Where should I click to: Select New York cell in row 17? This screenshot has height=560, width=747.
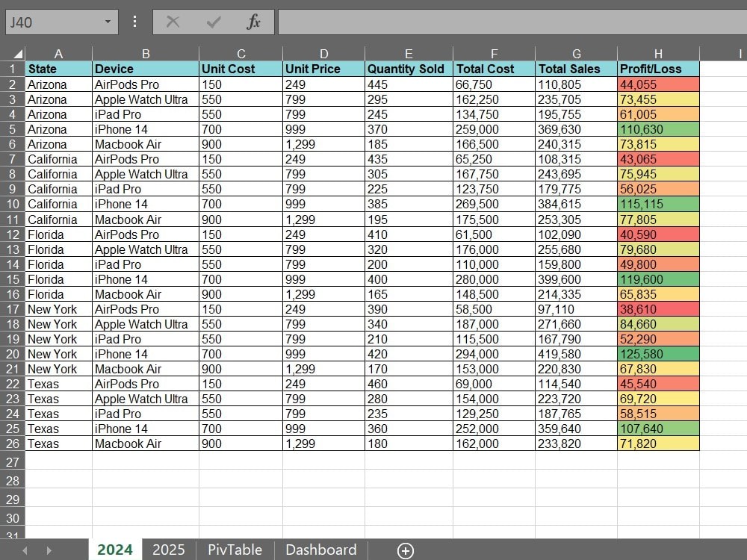[58, 309]
